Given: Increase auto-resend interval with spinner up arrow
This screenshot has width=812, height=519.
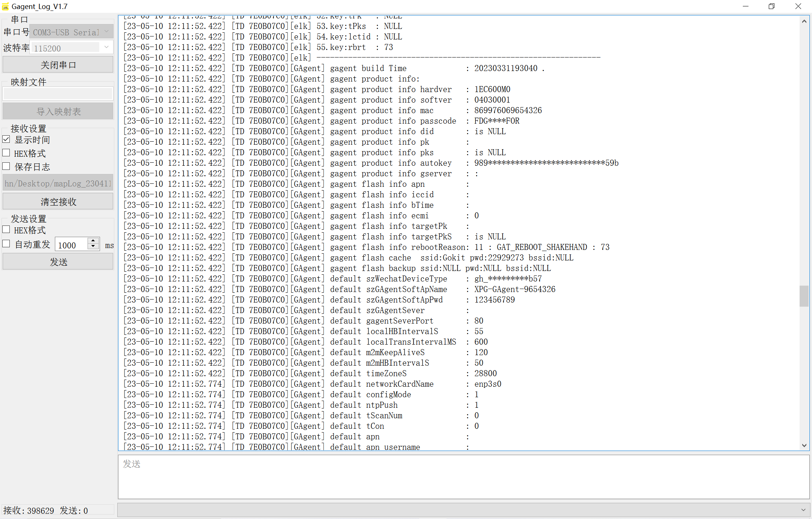Looking at the screenshot, I should 93,241.
